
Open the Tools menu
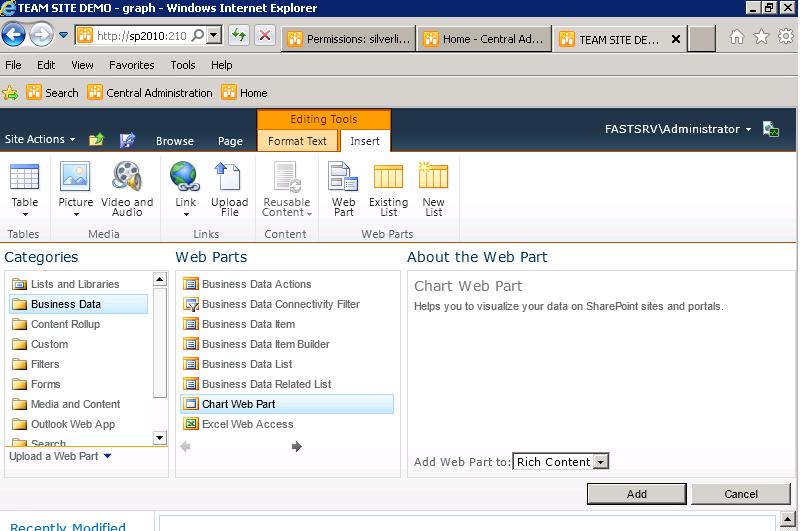tap(183, 65)
